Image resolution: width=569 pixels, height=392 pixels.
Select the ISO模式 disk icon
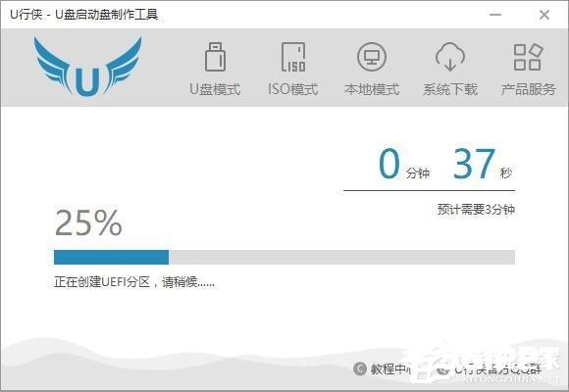[x=293, y=57]
